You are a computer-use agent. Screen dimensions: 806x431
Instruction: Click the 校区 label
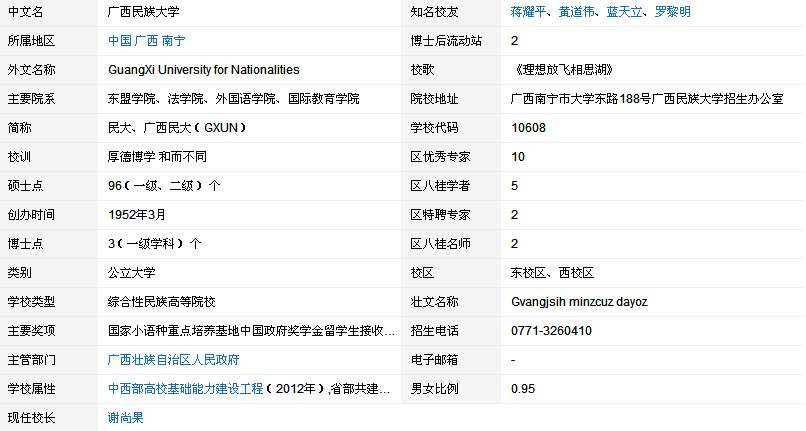422,273
